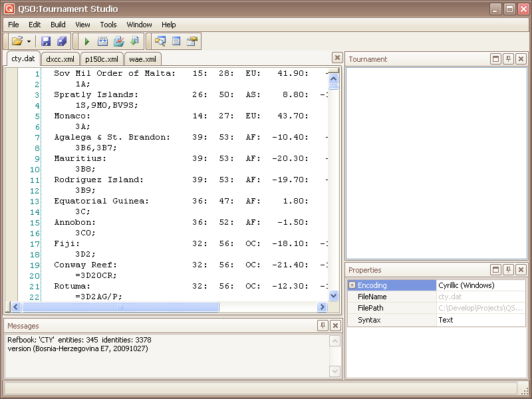Expand the Encoding property node
The height and width of the screenshot is (399, 532).
352,285
